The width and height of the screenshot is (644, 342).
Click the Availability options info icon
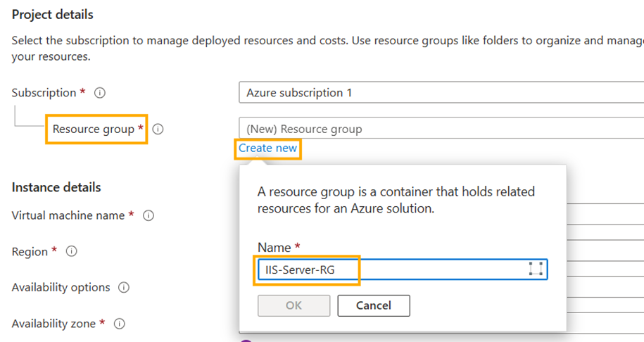[x=124, y=288]
